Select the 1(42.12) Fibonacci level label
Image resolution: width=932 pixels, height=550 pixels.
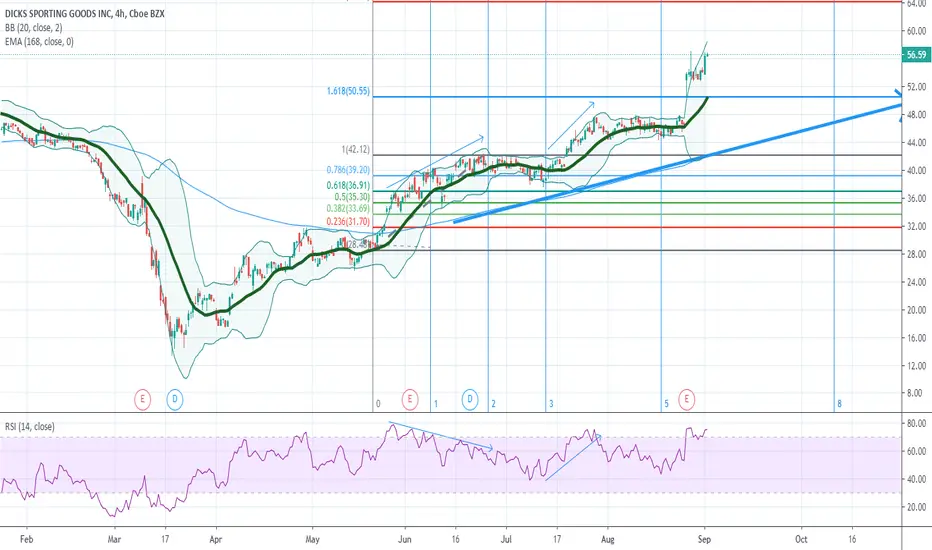[x=355, y=149]
